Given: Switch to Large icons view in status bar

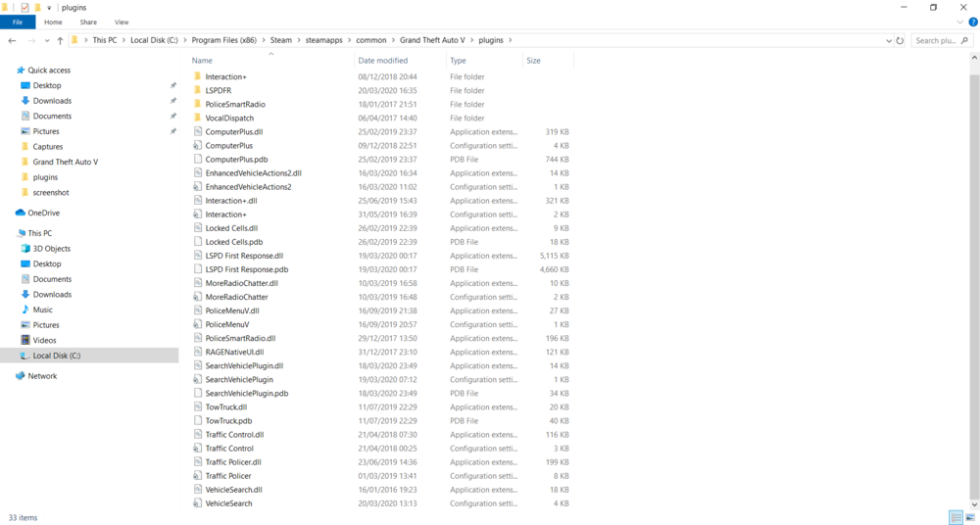Looking at the screenshot, I should tap(970, 517).
